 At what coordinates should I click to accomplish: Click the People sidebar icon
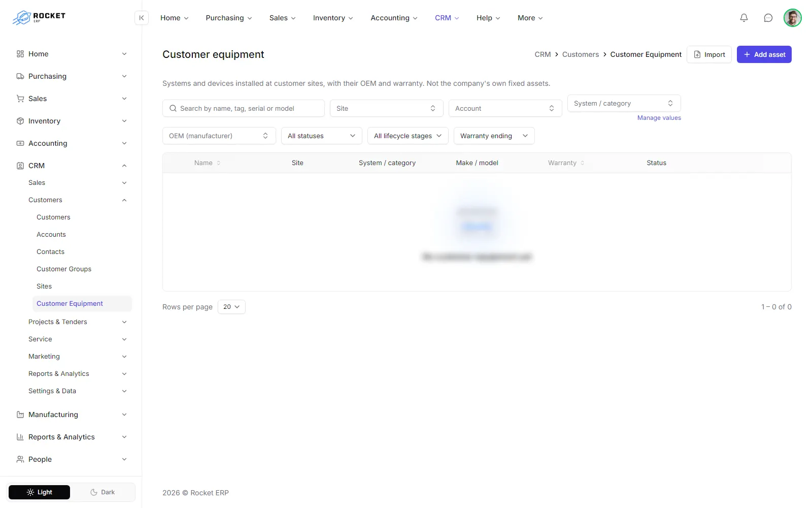(x=20, y=459)
